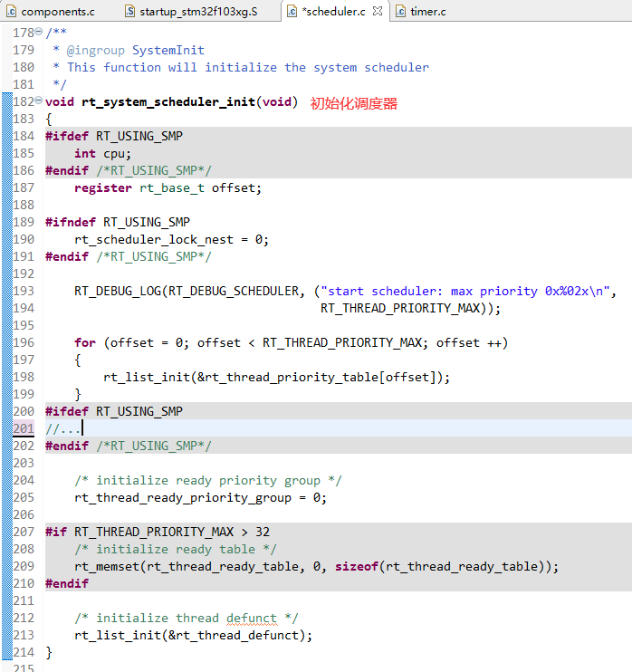Click line number 201 in the gutter
Viewport: 632px width, 672px height.
click(24, 428)
